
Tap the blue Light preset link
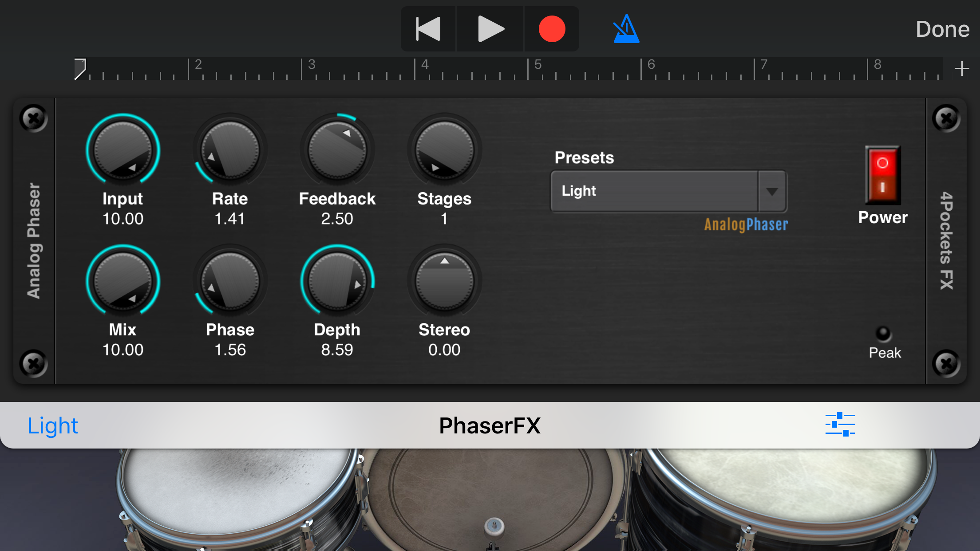53,426
